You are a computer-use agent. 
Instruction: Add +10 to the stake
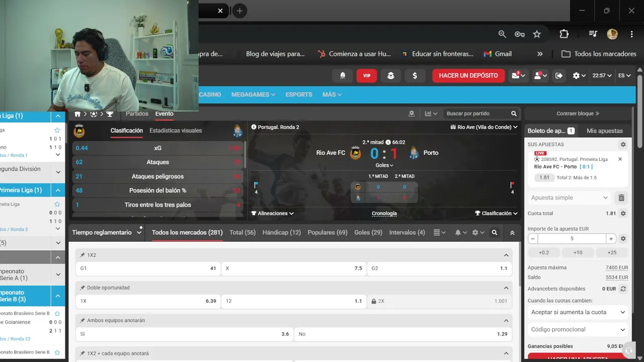[578, 252]
